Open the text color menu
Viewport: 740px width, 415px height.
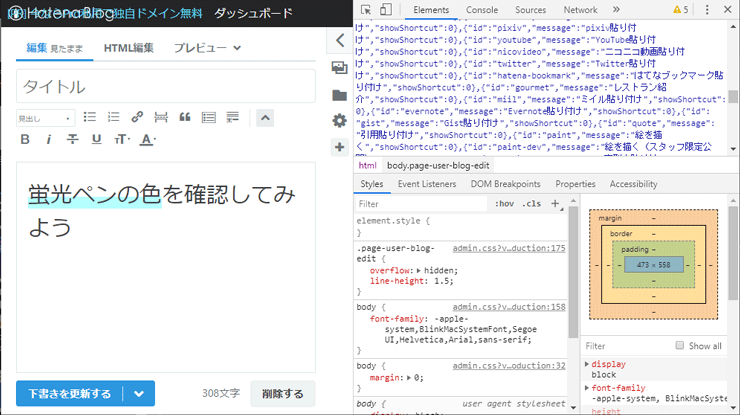click(x=148, y=139)
